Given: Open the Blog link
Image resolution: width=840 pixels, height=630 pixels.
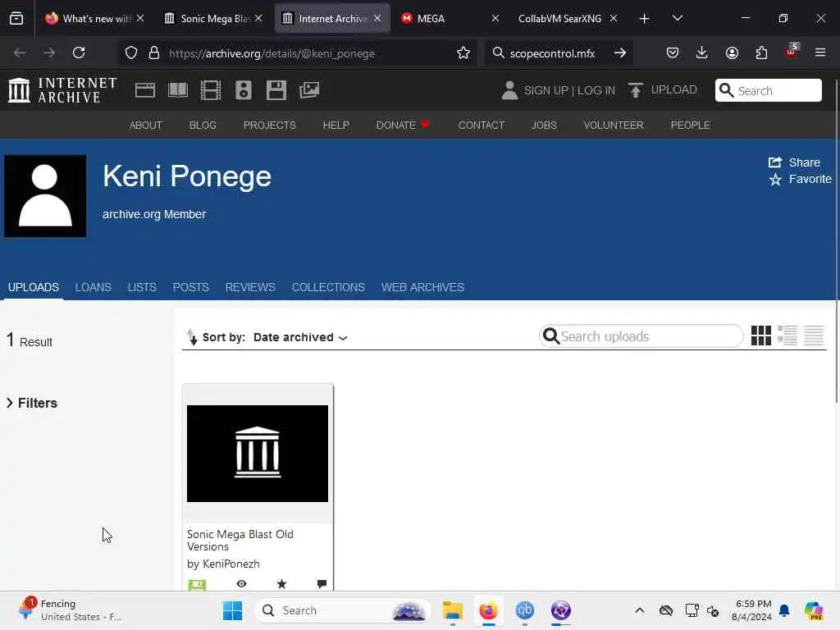Looking at the screenshot, I should click(203, 125).
